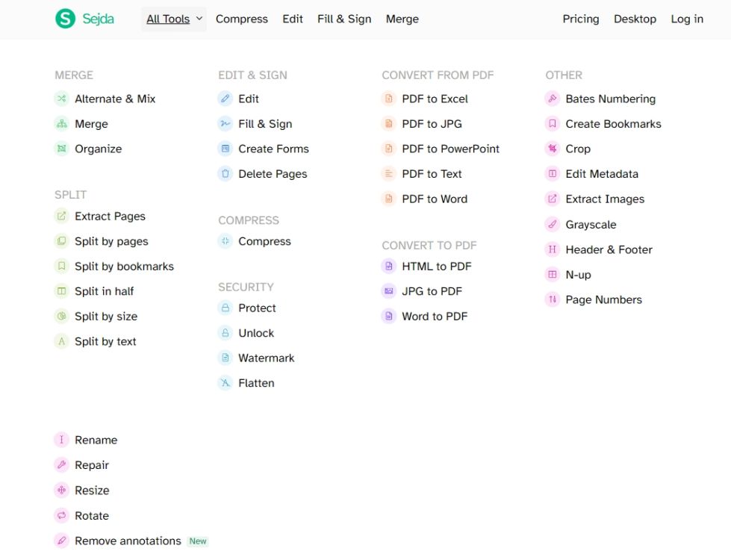731x560 pixels.
Task: Click the Unlock padlock icon
Action: (x=225, y=333)
